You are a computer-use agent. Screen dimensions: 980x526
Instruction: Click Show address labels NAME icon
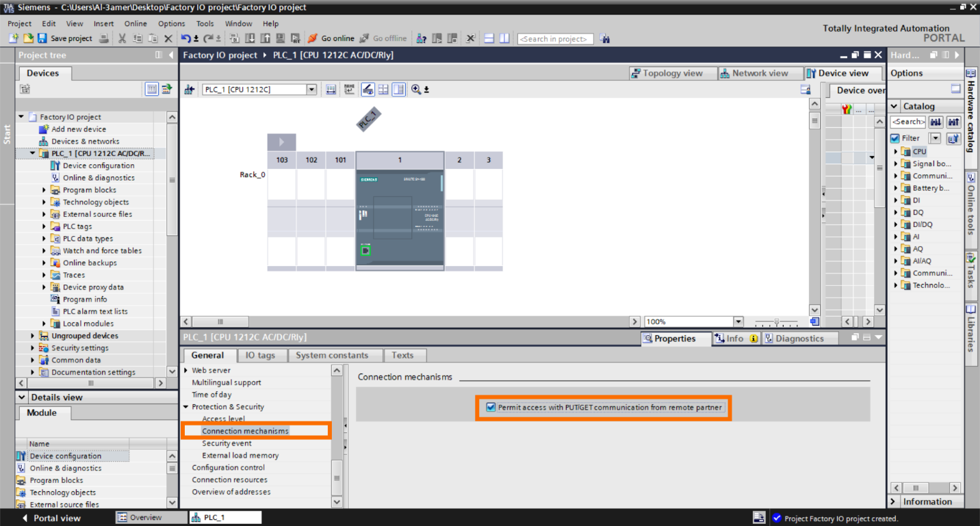tap(349, 90)
